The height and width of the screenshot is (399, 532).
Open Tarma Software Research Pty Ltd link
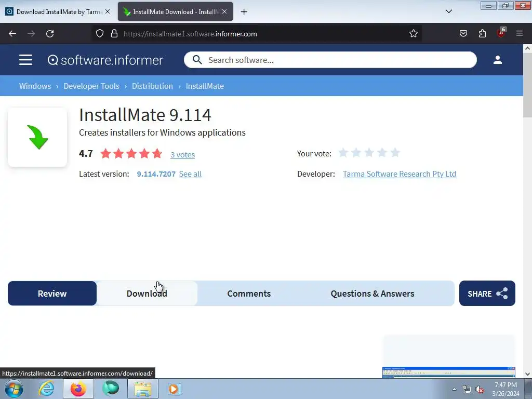(400, 174)
